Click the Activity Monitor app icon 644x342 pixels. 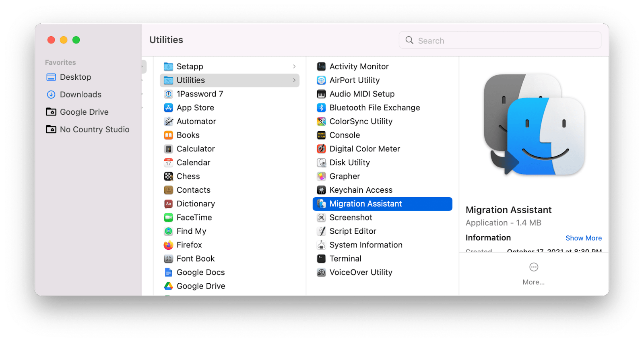321,66
